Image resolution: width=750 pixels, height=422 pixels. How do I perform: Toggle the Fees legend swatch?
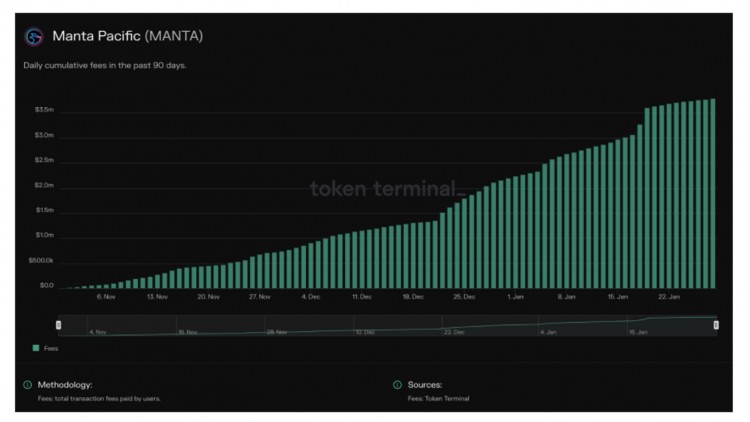tap(36, 348)
